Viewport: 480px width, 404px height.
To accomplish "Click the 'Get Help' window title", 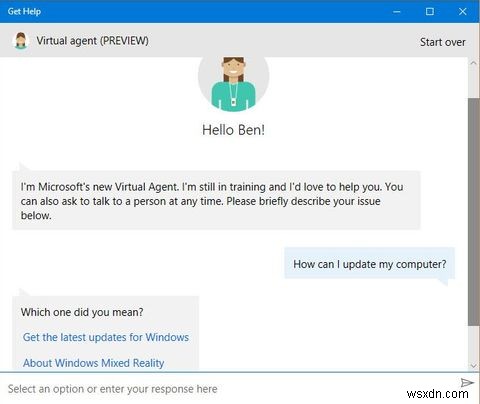I will coord(24,11).
